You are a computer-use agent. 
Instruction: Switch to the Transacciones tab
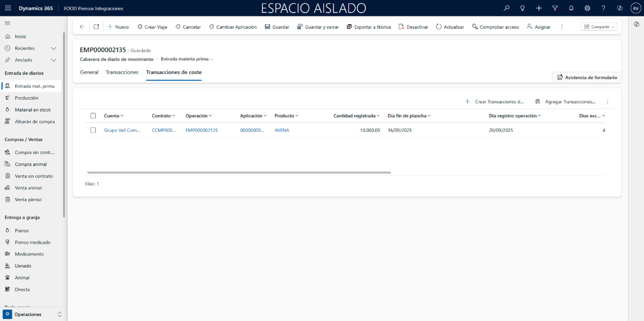click(122, 72)
